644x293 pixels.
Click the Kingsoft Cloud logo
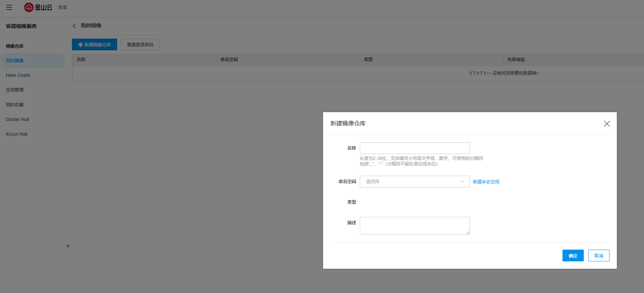38,7
